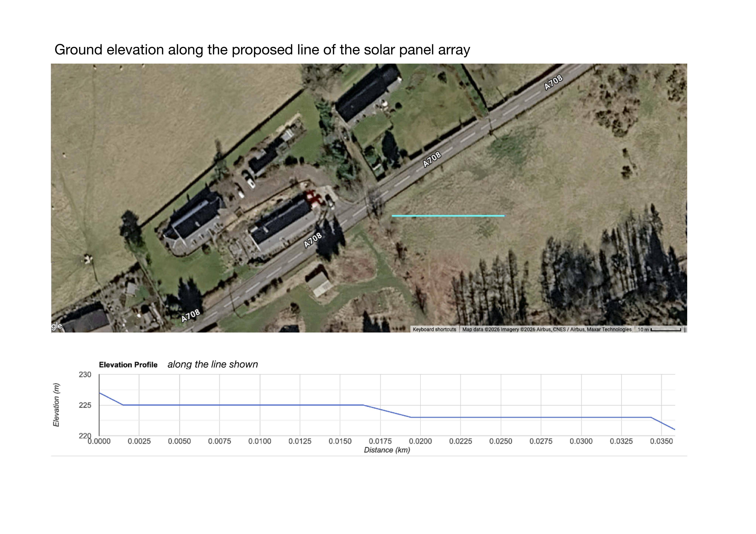This screenshot has height=534, width=756.
Task: Click the 0.0000 distance tick label
Action: 99,441
